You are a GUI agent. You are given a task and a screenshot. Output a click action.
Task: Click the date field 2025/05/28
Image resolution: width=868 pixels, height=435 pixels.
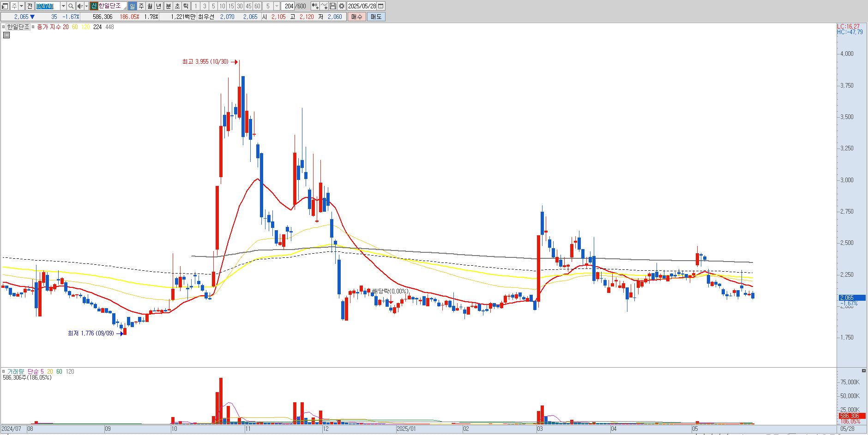362,6
